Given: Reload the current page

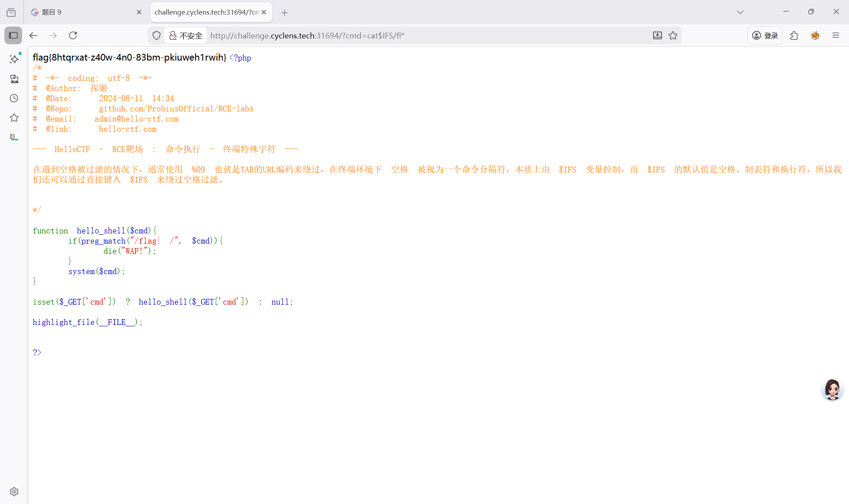Looking at the screenshot, I should tap(73, 35).
